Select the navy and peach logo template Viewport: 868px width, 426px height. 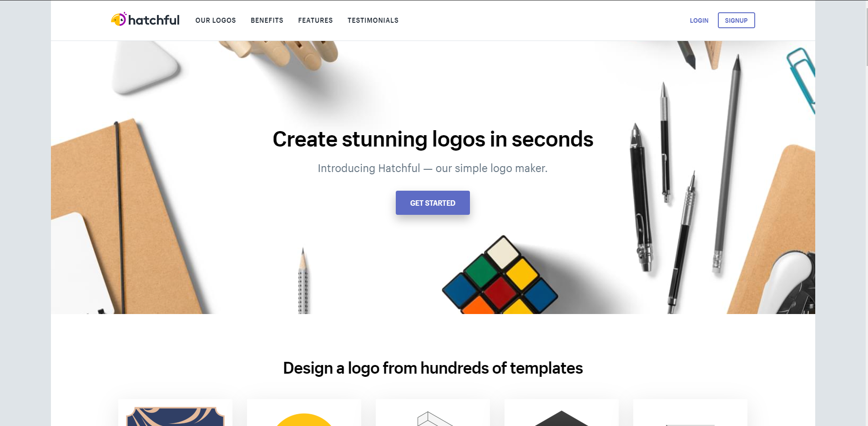coord(175,413)
